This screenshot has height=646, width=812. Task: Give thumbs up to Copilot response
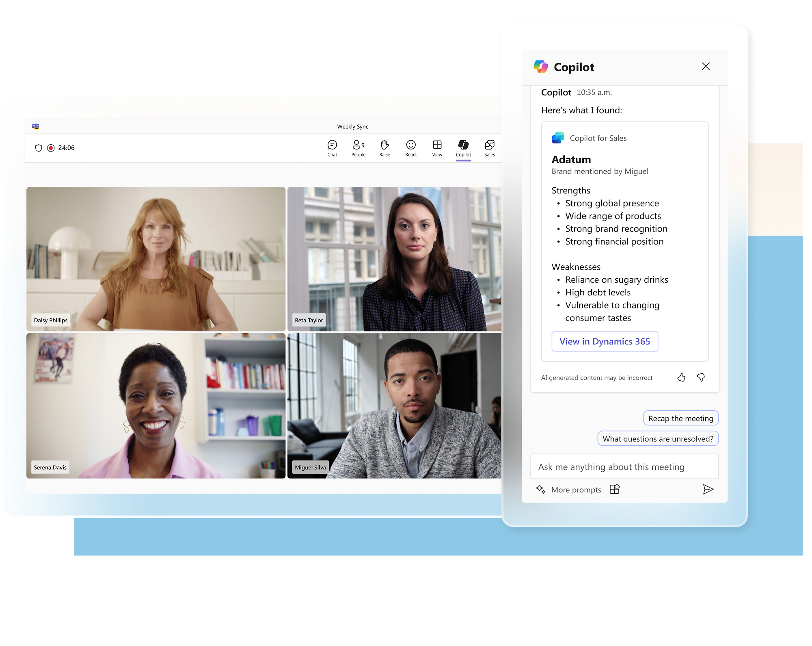[681, 377]
